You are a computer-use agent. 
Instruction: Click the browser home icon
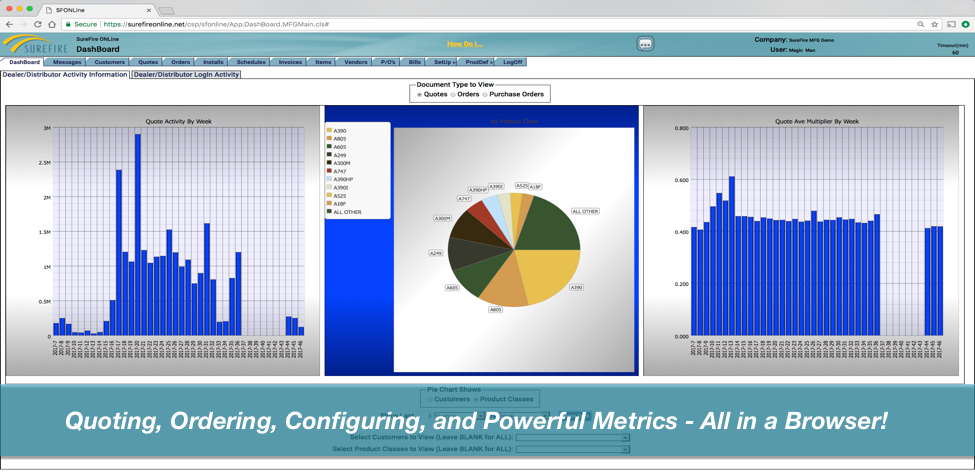pos(52,24)
